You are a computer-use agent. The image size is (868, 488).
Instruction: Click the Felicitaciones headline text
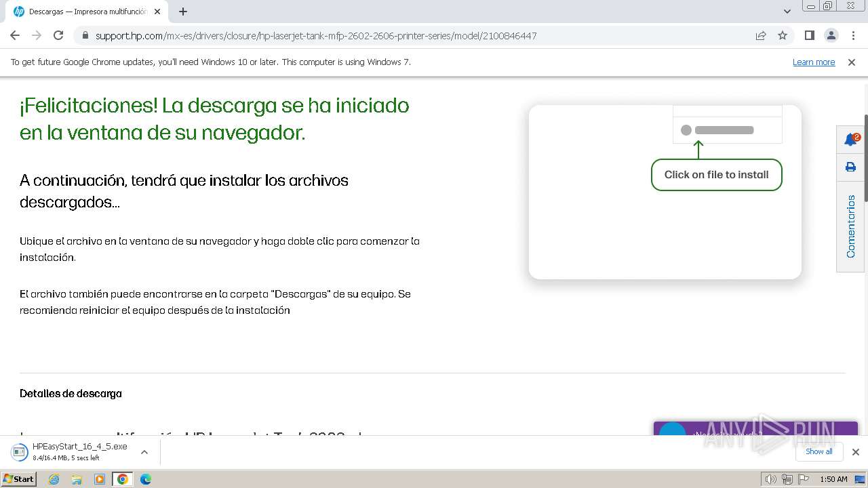click(x=214, y=119)
